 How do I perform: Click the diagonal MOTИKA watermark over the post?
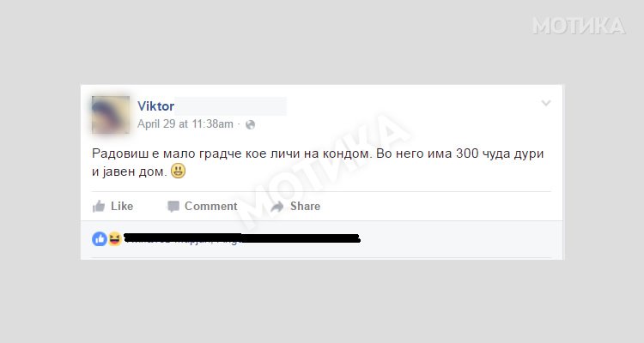point(322,172)
